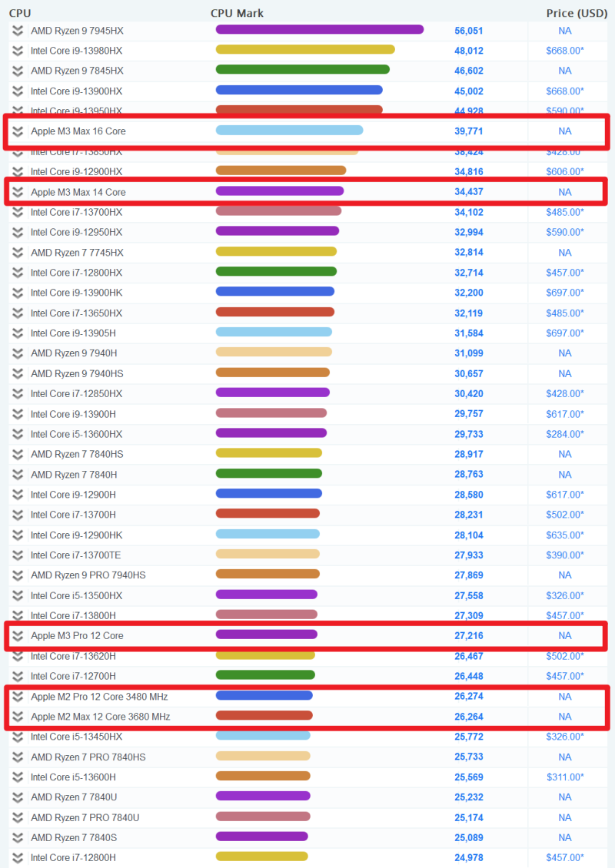Open the Intel Core i9-13980HX link
The width and height of the screenshot is (615, 868).
click(76, 51)
